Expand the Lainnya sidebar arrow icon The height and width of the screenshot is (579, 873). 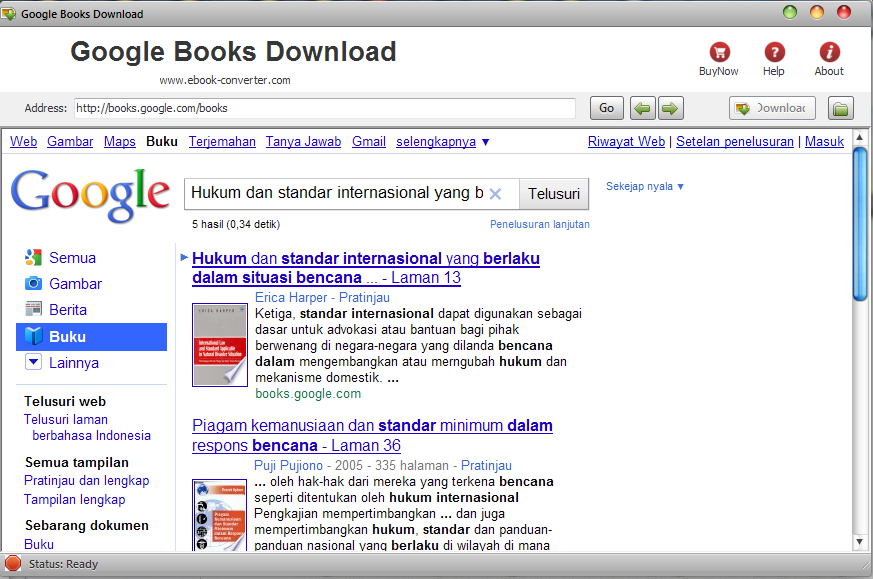[x=33, y=362]
